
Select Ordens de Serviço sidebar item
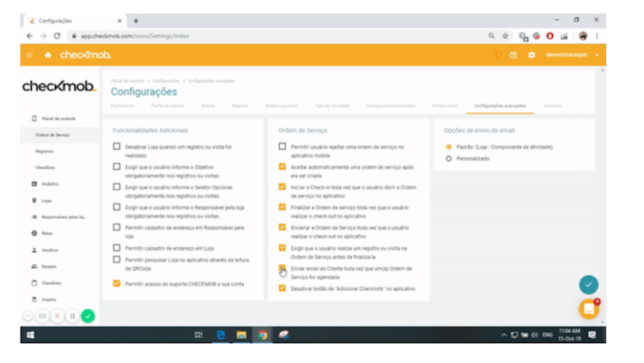click(52, 135)
